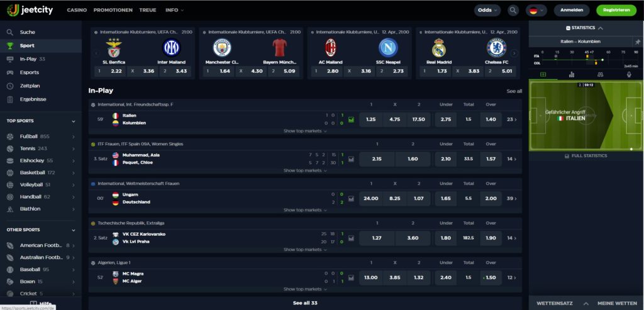This screenshot has height=310, width=644.
Task: Pin the Italien–Kolumbien statistics widget
Action: pos(638,42)
